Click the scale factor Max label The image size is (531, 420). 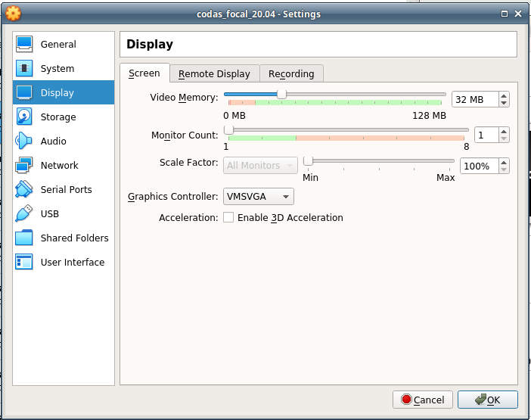[x=446, y=178]
